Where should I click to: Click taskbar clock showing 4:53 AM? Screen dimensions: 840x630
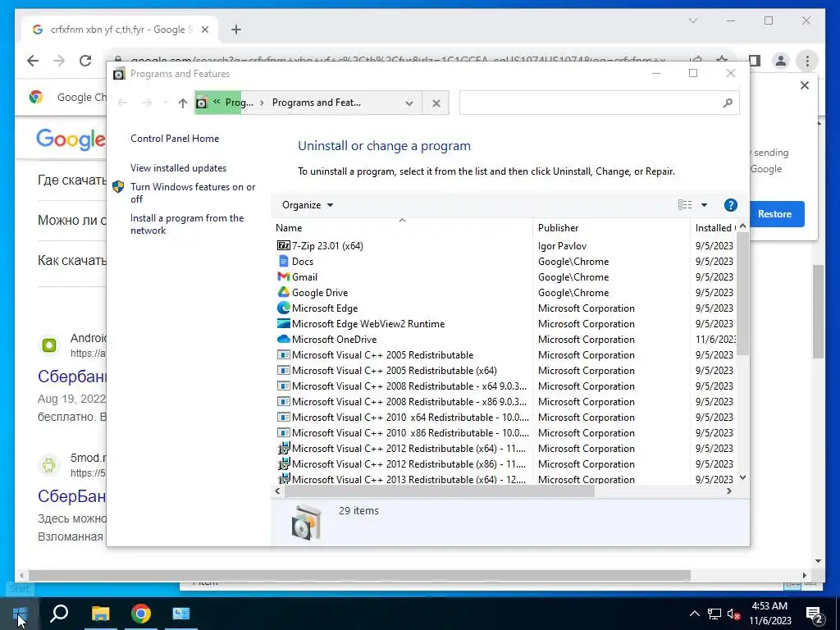click(769, 614)
